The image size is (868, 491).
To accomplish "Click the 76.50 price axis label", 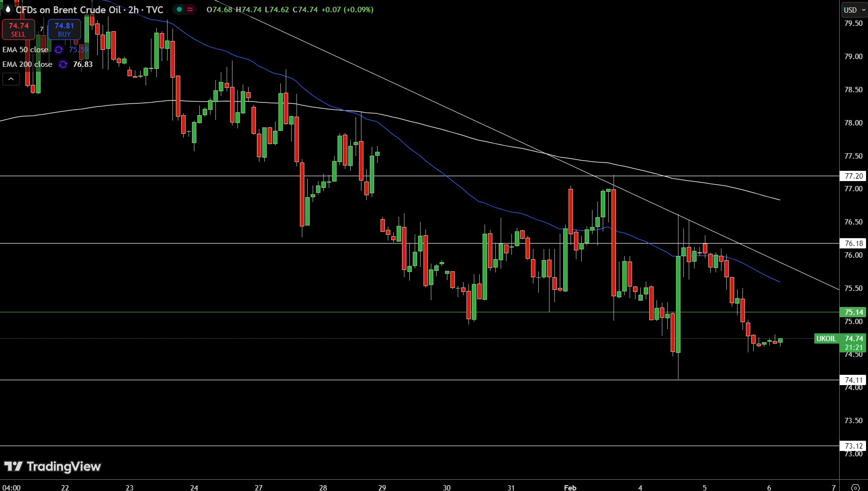I will tap(853, 222).
